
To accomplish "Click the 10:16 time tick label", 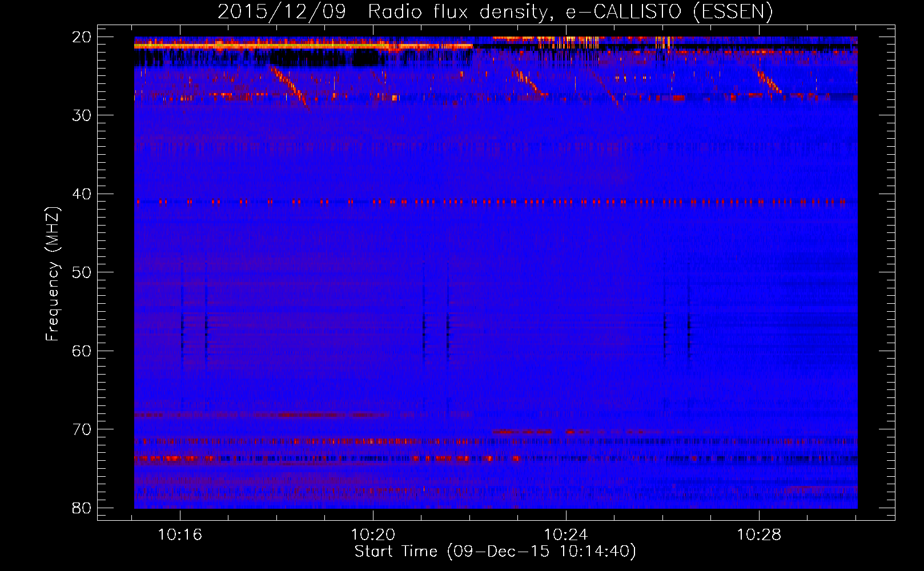I will pos(180,535).
